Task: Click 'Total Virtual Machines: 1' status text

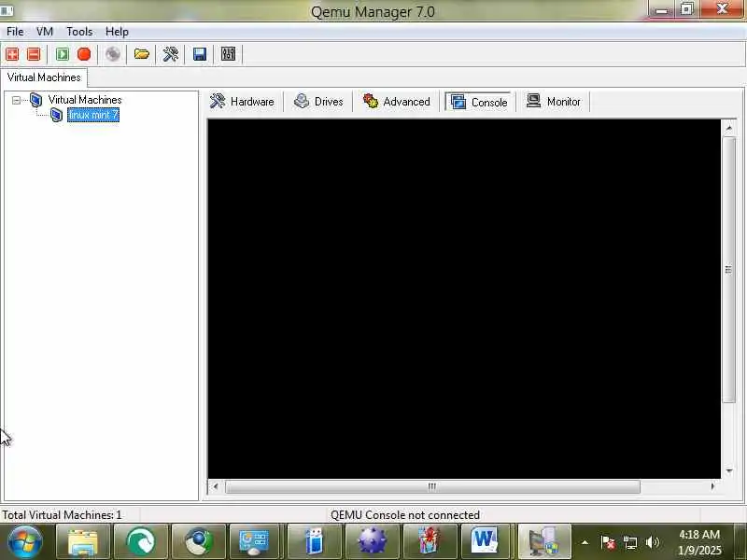Action: 62,515
